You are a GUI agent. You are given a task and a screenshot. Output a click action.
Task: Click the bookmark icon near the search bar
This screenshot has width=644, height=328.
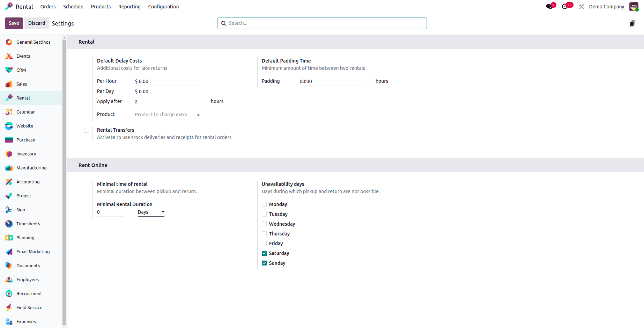click(x=632, y=23)
